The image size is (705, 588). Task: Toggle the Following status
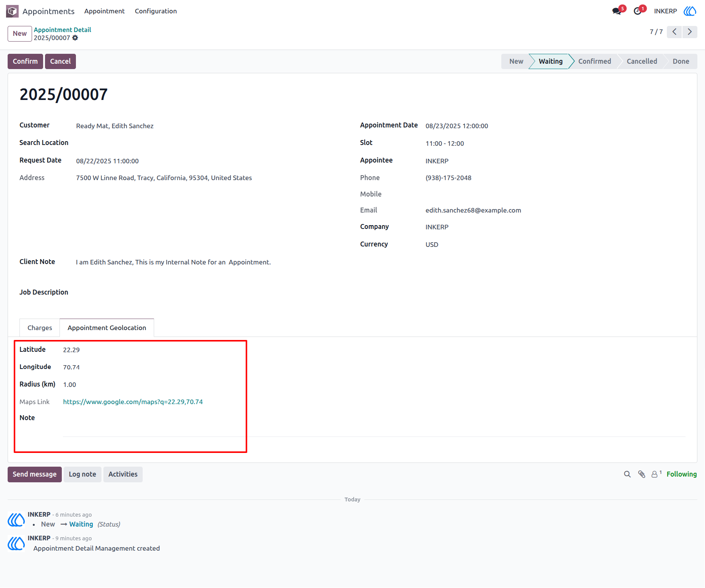[x=681, y=474]
